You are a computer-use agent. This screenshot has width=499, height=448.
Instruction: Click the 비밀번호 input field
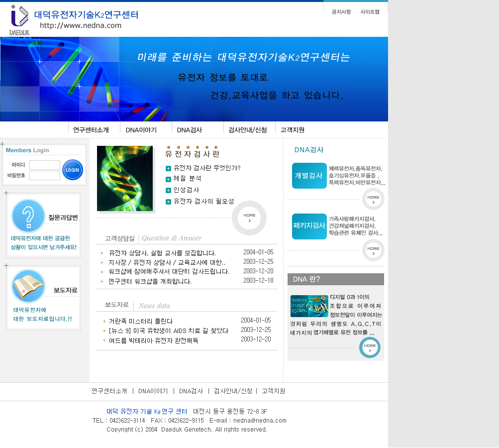(45, 175)
